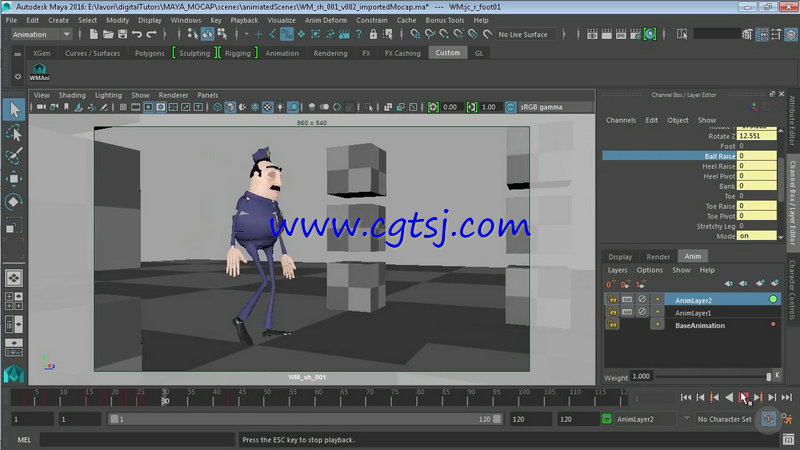Go to end of playback range
800x450 pixels.
(787, 397)
